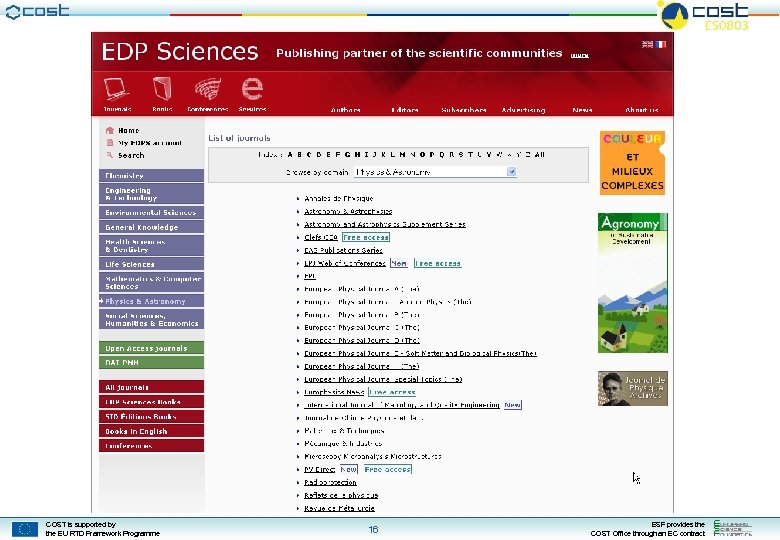The image size is (780, 540).
Task: Open Clefs CEA journal link
Action: click(x=320, y=237)
